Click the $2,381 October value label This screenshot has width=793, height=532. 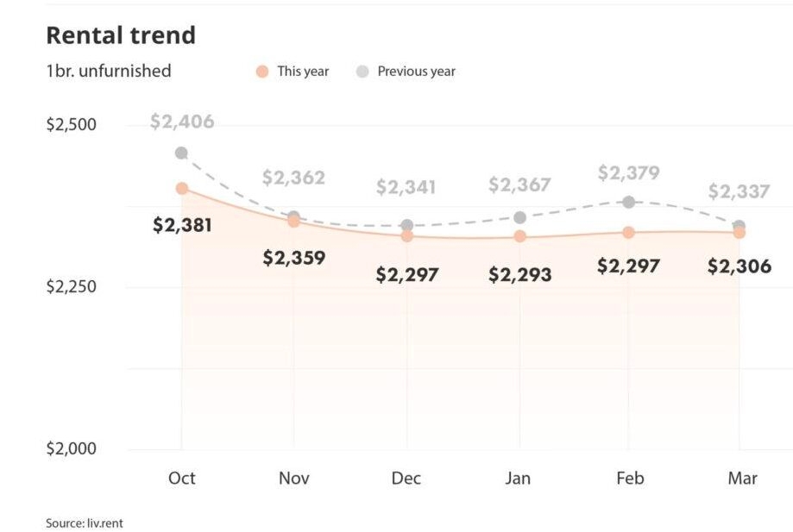coord(182,225)
